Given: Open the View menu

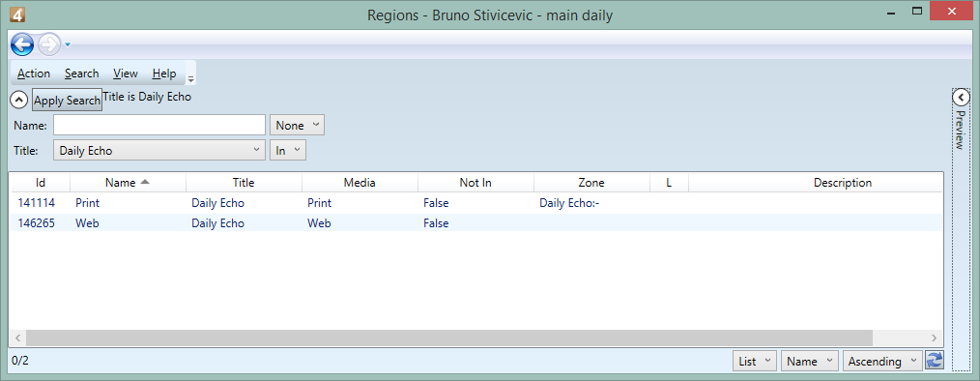Looking at the screenshot, I should pos(126,73).
